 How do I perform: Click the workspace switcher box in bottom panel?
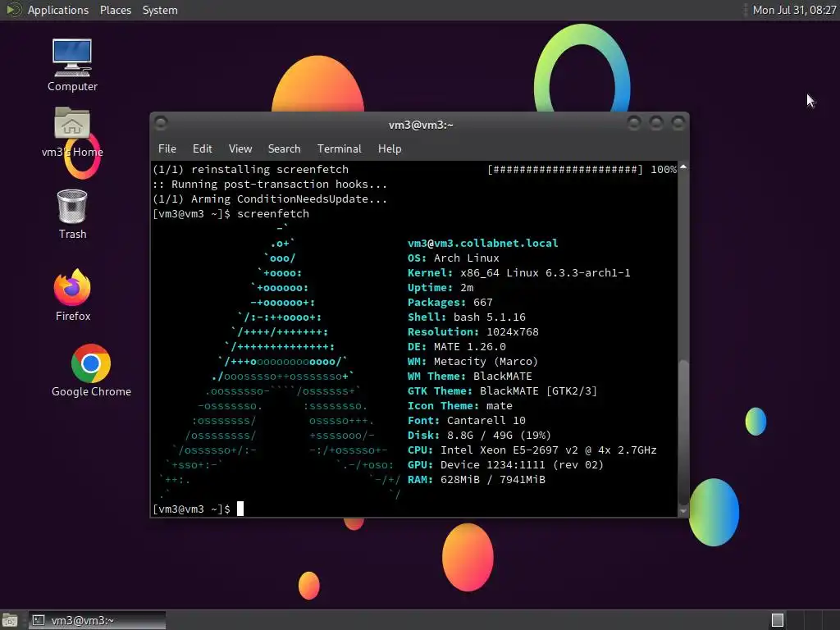click(778, 620)
